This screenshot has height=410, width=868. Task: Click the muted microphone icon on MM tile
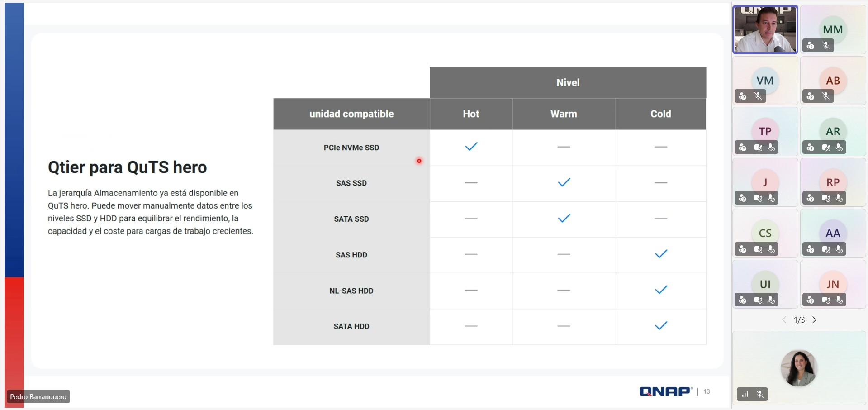(x=826, y=46)
